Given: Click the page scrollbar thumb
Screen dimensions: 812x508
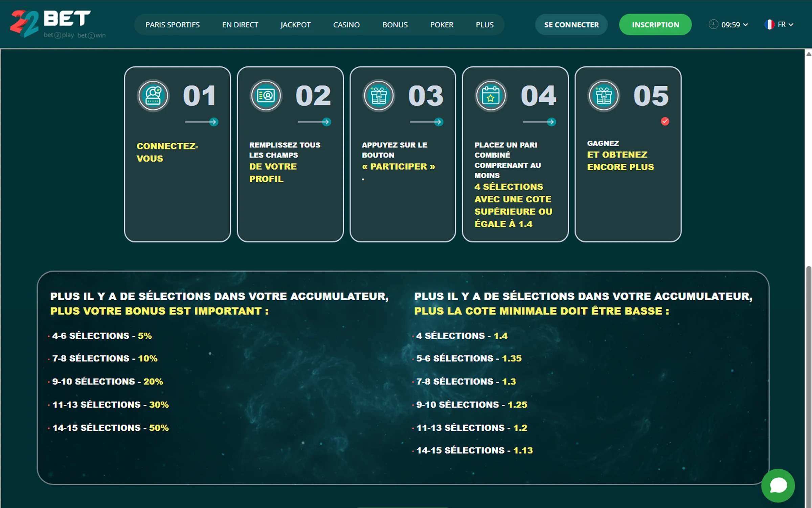Looking at the screenshot, I should (x=809, y=386).
